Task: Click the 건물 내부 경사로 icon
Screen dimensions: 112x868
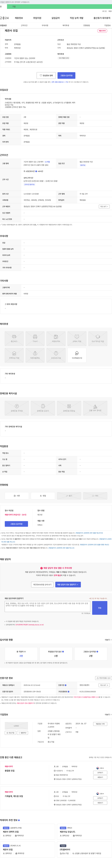Action: tap(95, 408)
